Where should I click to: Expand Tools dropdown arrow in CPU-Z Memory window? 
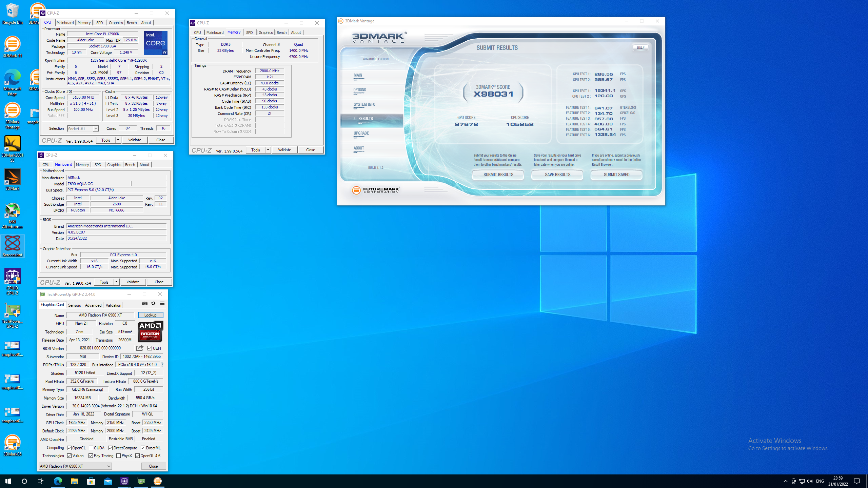(x=268, y=150)
